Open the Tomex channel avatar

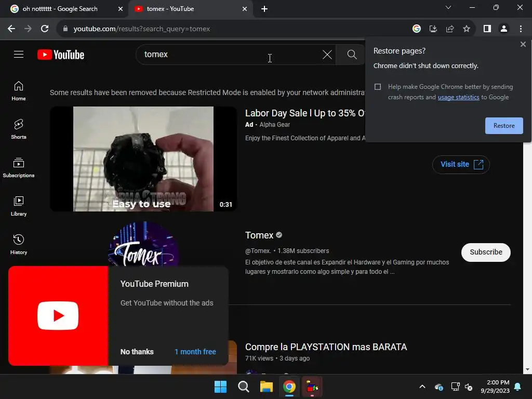(143, 244)
